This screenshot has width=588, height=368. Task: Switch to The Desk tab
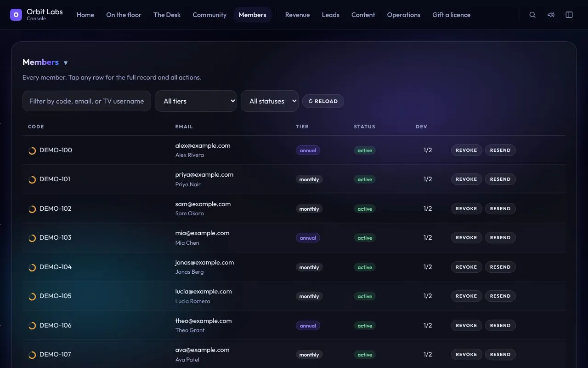(x=167, y=15)
